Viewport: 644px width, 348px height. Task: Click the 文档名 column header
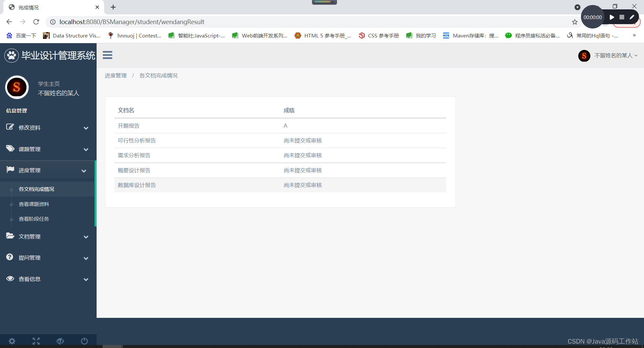pyautogui.click(x=126, y=110)
